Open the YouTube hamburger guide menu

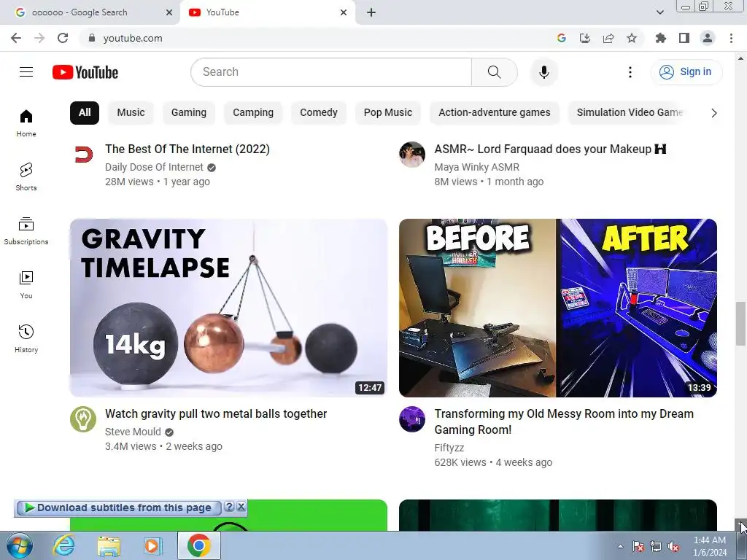tap(26, 72)
